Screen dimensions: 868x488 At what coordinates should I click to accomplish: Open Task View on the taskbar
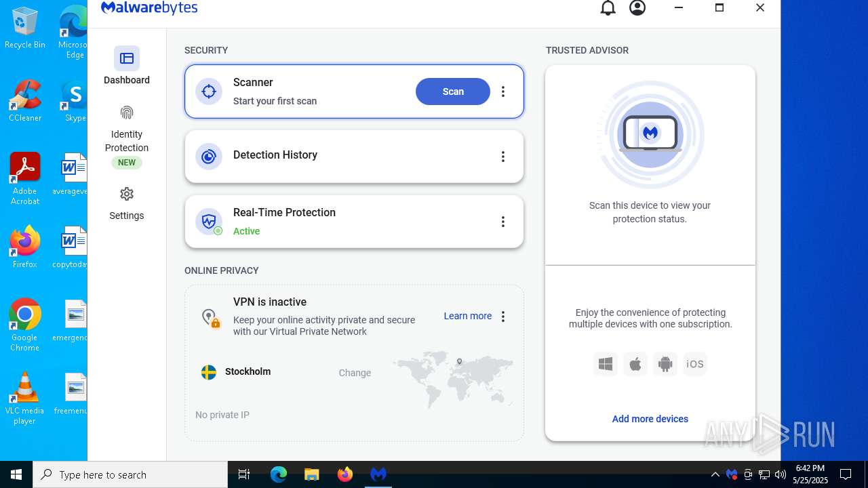point(244,474)
